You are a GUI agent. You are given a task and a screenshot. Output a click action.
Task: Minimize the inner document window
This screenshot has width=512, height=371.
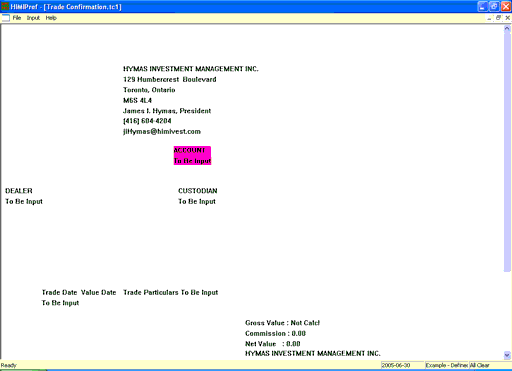[489, 18]
